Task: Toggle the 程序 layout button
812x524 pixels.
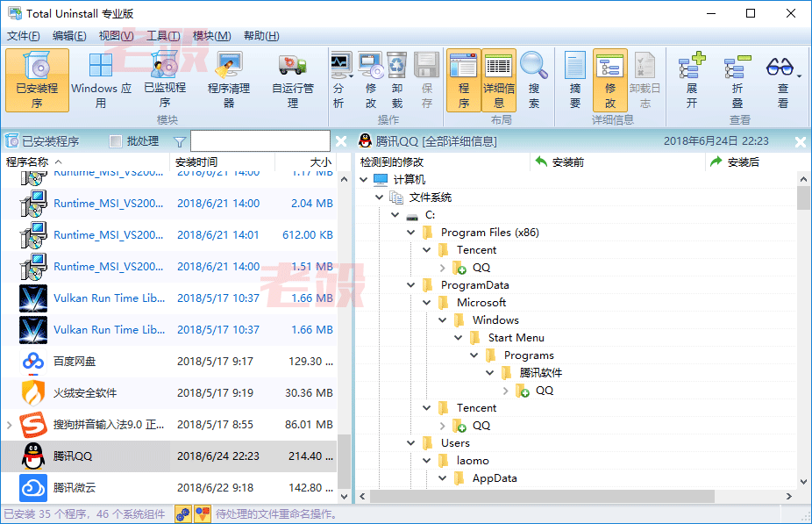Action: tap(464, 81)
